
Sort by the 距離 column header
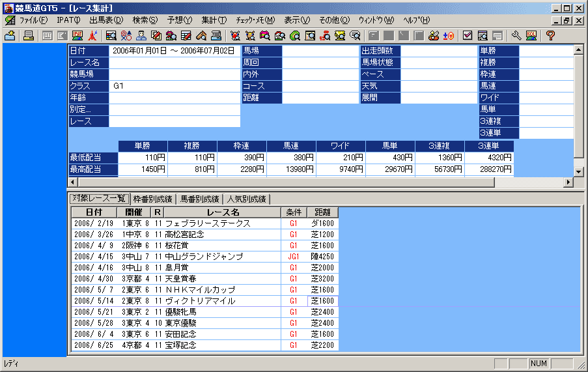click(x=322, y=212)
